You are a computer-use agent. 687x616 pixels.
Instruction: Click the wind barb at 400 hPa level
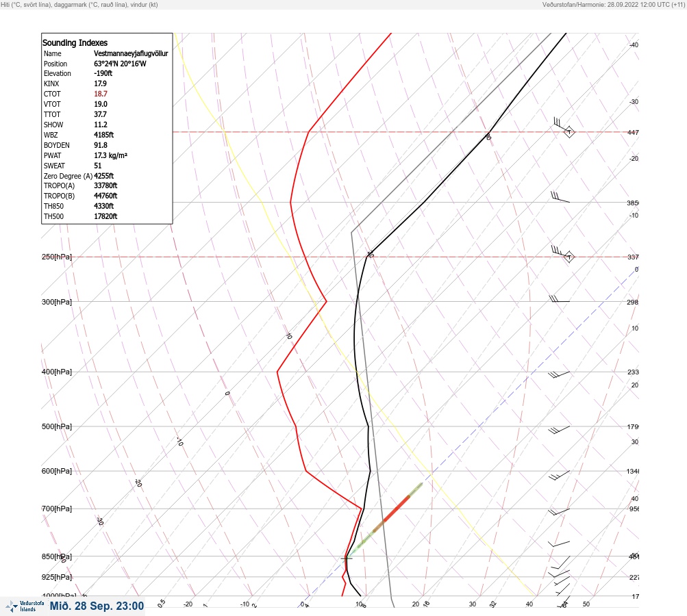click(559, 375)
